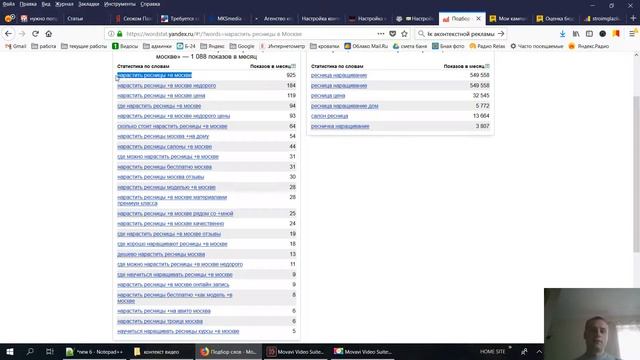Screen dimensions: 640x360
Task: Open the Gmail bookmark
Action: pyautogui.click(x=16, y=46)
